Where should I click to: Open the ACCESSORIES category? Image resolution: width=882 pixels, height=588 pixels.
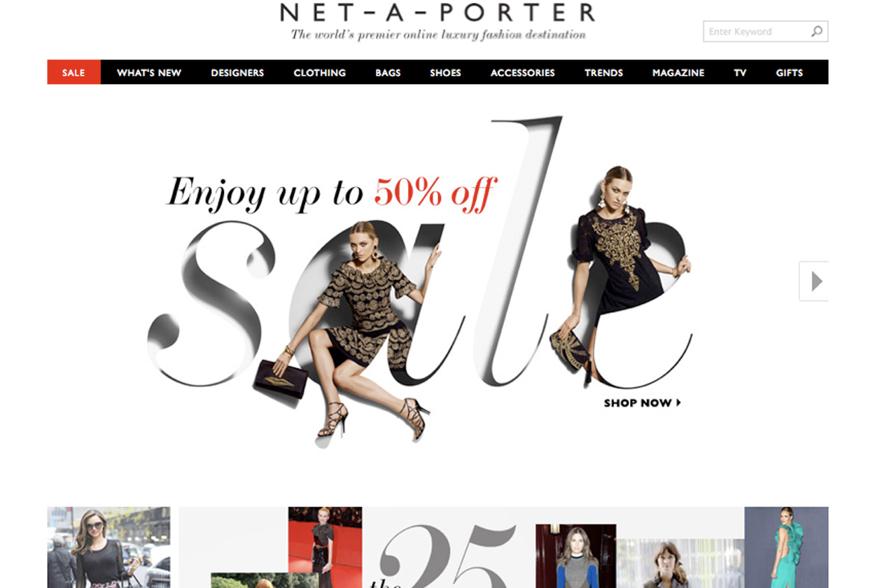[523, 72]
